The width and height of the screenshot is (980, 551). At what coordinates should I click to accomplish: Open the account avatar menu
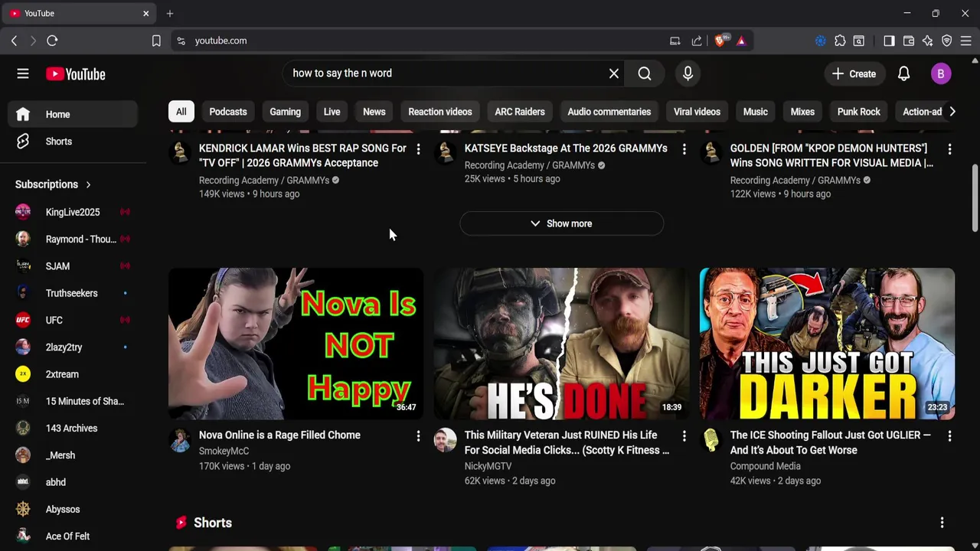[x=941, y=73]
